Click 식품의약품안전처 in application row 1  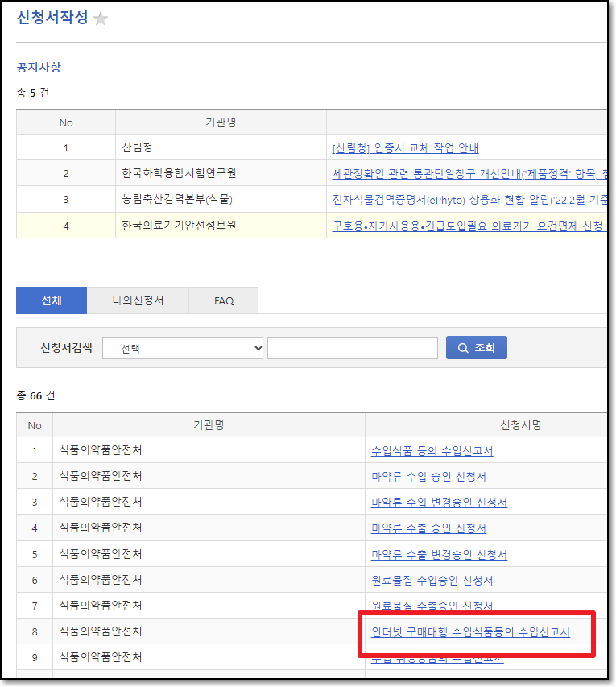(x=101, y=450)
